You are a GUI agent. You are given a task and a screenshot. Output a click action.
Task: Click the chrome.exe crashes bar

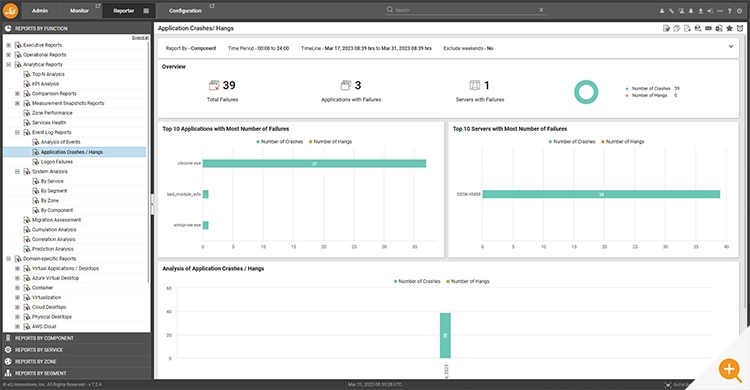pos(314,164)
